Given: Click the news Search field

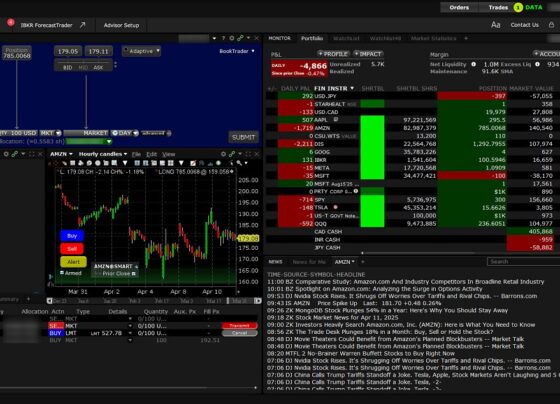Looking at the screenshot, I should (x=523, y=261).
